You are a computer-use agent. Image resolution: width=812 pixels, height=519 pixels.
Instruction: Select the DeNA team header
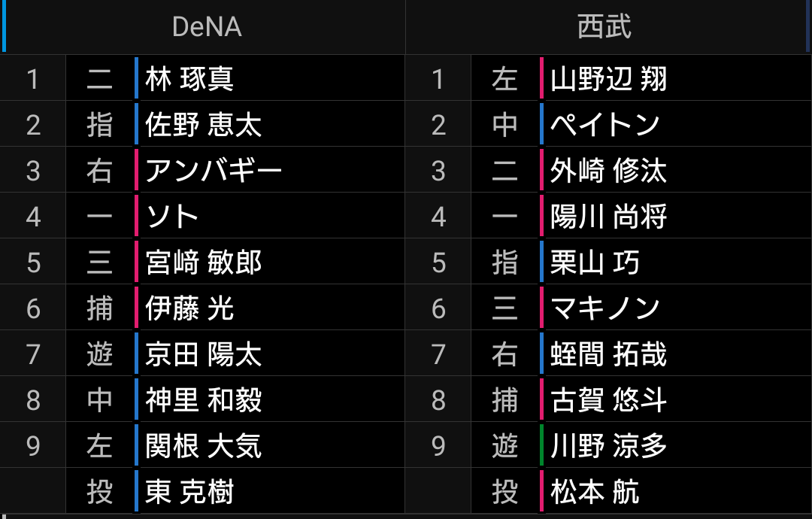point(207,26)
